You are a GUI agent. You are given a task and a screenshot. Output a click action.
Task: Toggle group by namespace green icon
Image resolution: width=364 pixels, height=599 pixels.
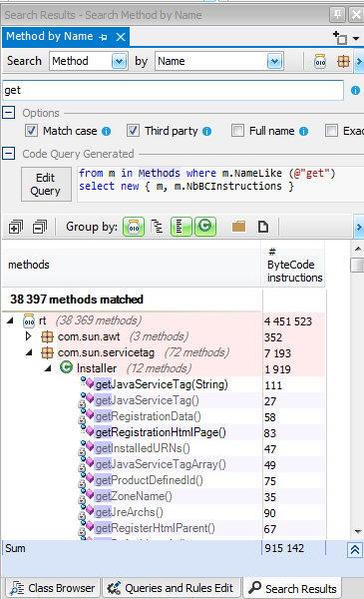(x=182, y=227)
